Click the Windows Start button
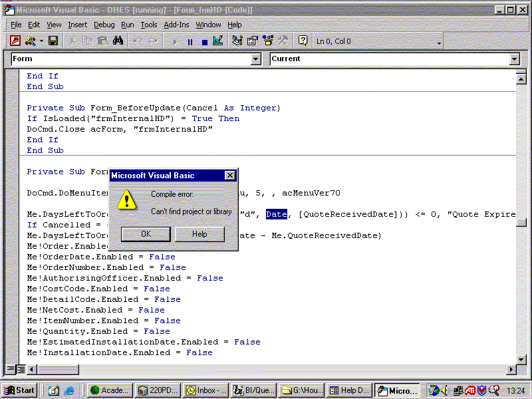Viewport: 532px width, 399px height. (x=20, y=390)
